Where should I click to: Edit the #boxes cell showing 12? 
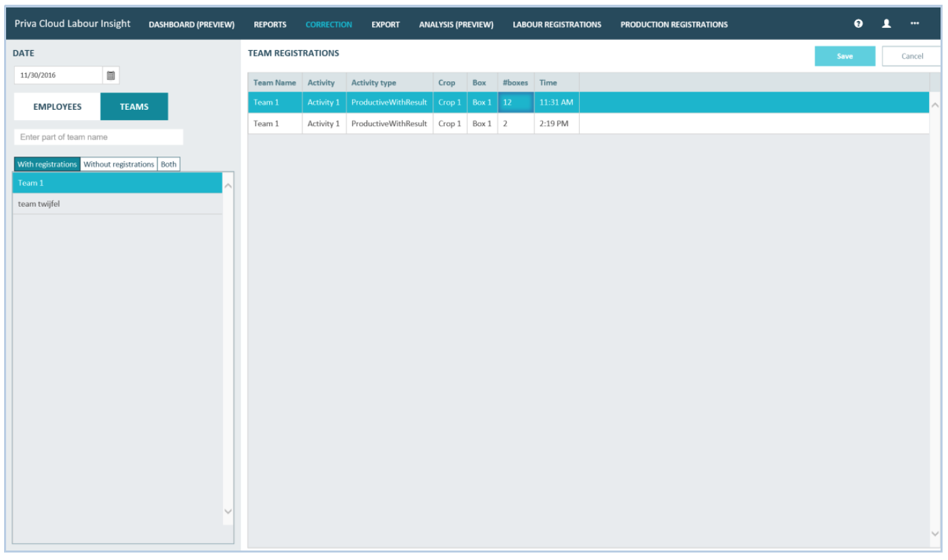tap(515, 102)
